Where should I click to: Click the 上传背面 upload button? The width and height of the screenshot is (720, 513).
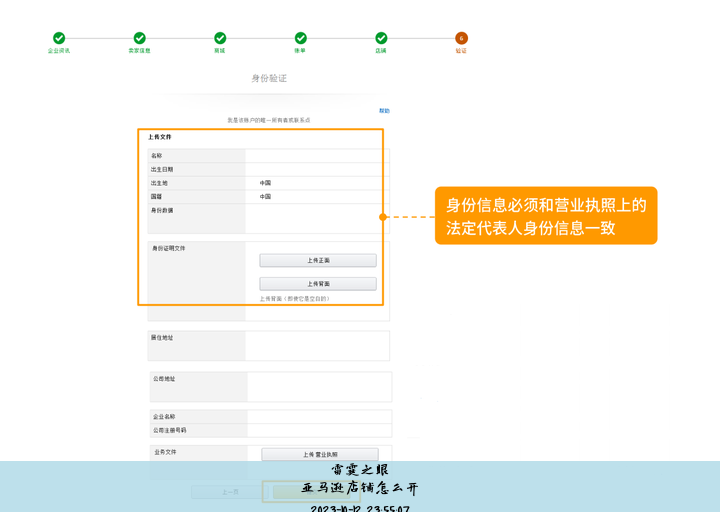tap(318, 284)
